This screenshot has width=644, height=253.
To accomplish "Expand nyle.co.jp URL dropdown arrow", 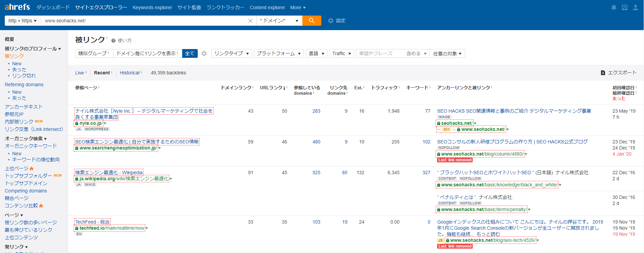I will tap(105, 124).
